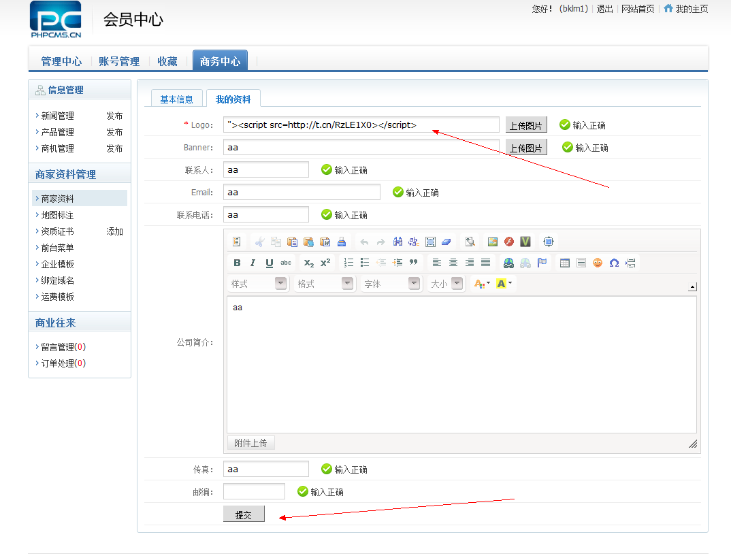This screenshot has height=560, width=731.
Task: Click Paste from Word icon
Action: [x=325, y=242]
